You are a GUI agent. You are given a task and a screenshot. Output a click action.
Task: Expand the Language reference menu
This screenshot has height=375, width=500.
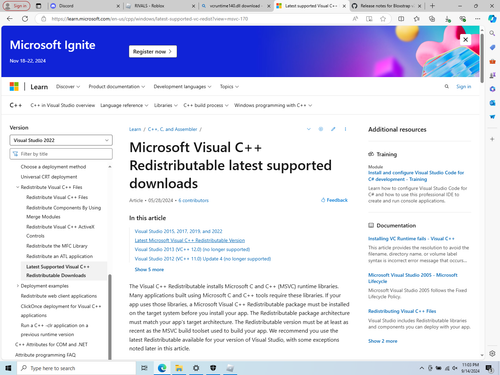pos(124,105)
